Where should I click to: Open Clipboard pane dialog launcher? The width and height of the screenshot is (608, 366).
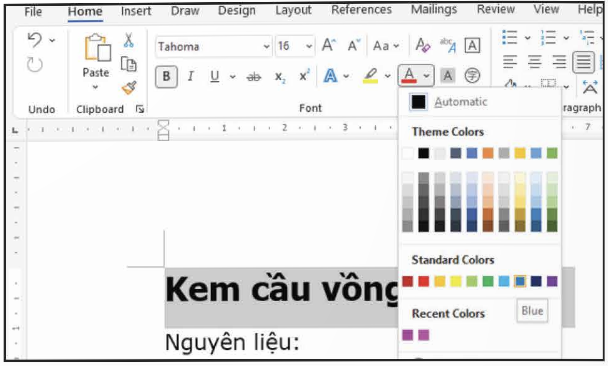140,109
